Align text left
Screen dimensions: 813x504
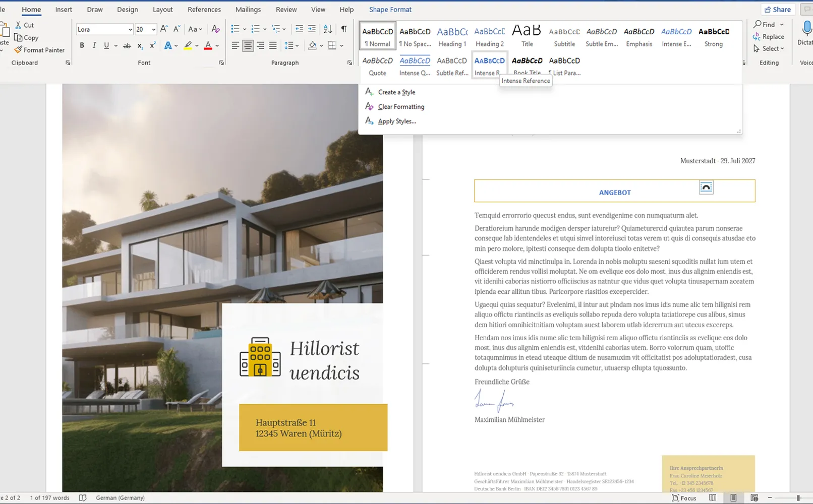235,46
